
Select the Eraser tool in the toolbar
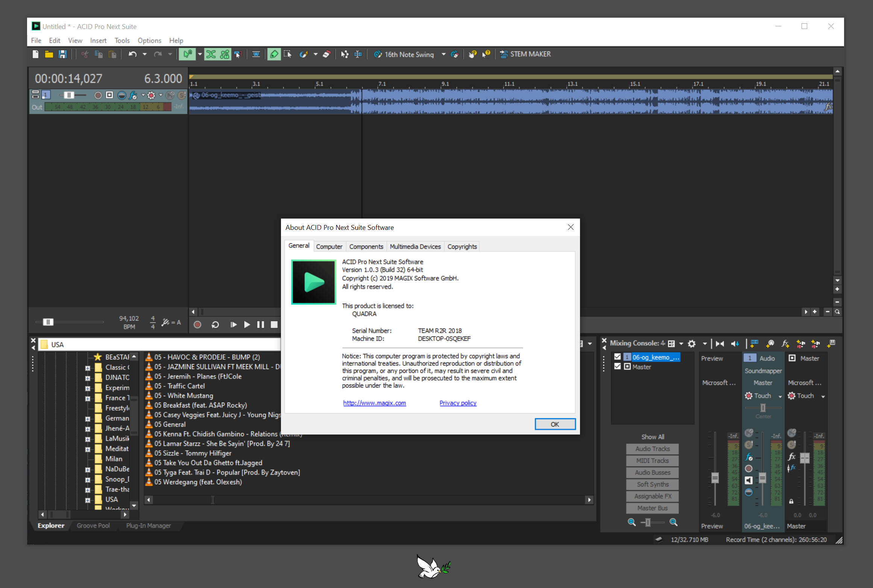point(326,54)
